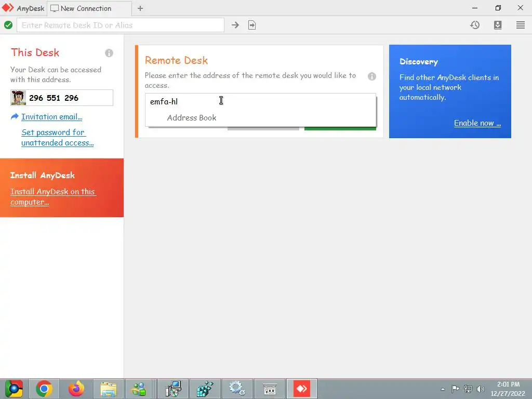
Task: Open the two-people users icon in the taskbar
Action: (139, 389)
